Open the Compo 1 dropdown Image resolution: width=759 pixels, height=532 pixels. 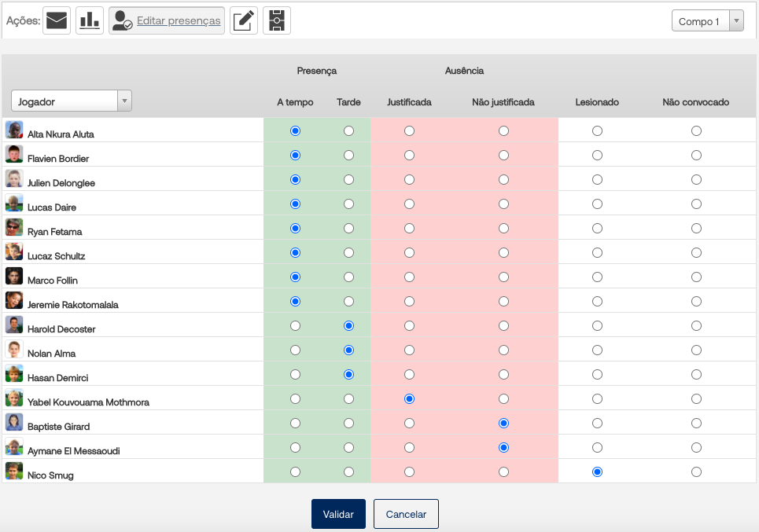[707, 21]
